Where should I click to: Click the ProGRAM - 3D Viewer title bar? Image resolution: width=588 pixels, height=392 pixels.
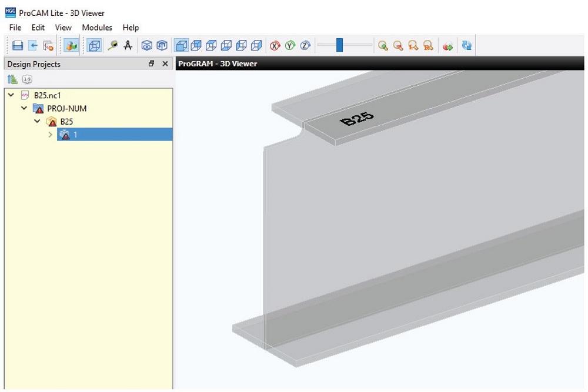coord(379,63)
